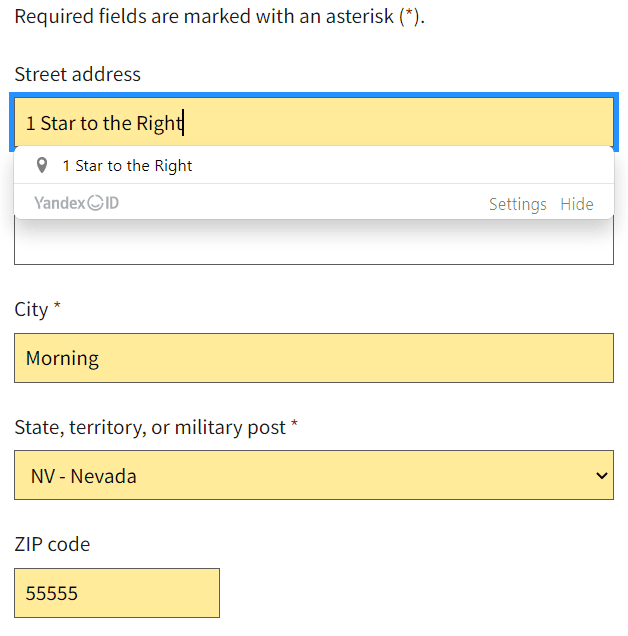Open the NV - Nevada state selector
This screenshot has width=628, height=636.
314,475
